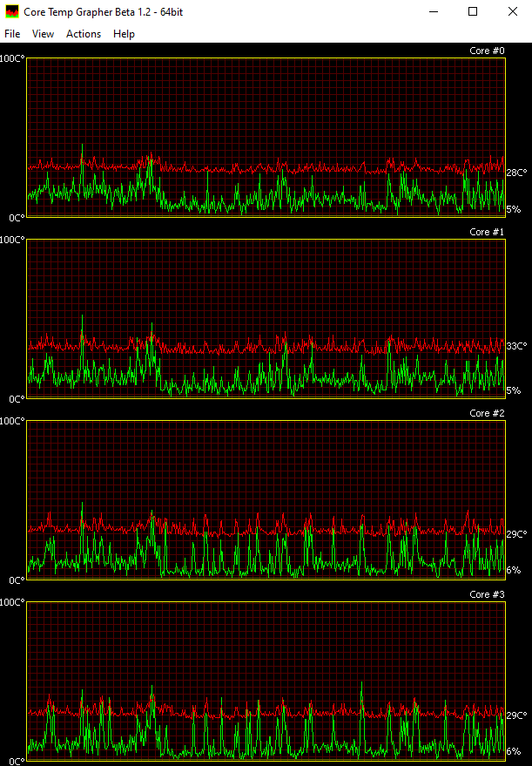
Task: Click the window title text
Action: [103, 11]
